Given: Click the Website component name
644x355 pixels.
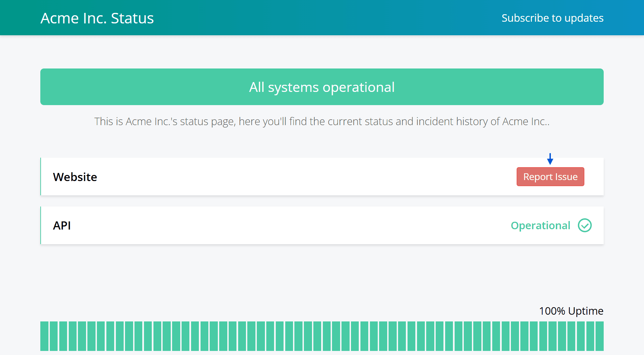Looking at the screenshot, I should (x=75, y=177).
